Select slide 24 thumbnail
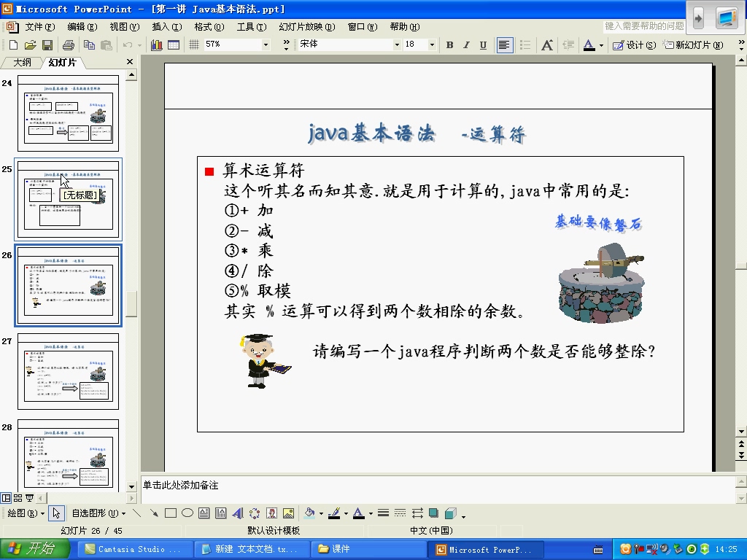Viewport: 747px width, 560px height. click(68, 113)
